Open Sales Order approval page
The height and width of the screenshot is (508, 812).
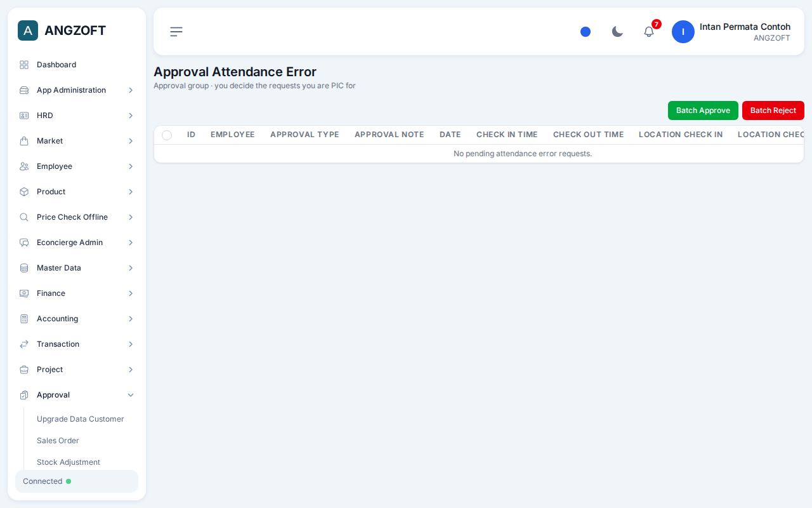click(x=58, y=441)
